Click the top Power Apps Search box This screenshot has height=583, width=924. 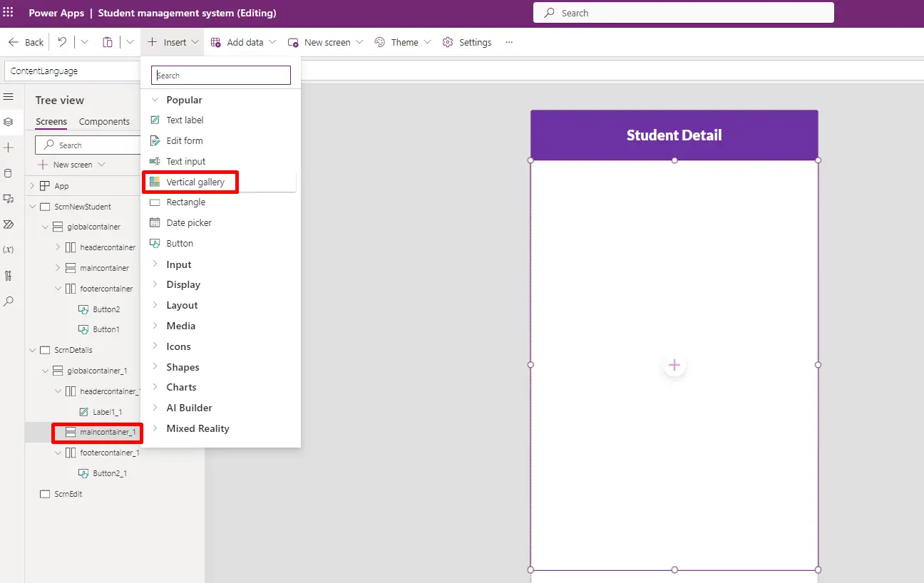(683, 13)
